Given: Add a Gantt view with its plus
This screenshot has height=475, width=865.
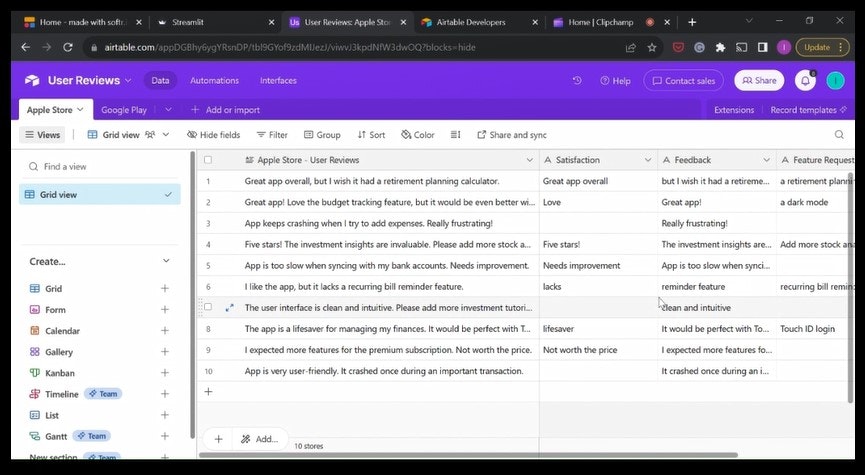Looking at the screenshot, I should pos(164,436).
